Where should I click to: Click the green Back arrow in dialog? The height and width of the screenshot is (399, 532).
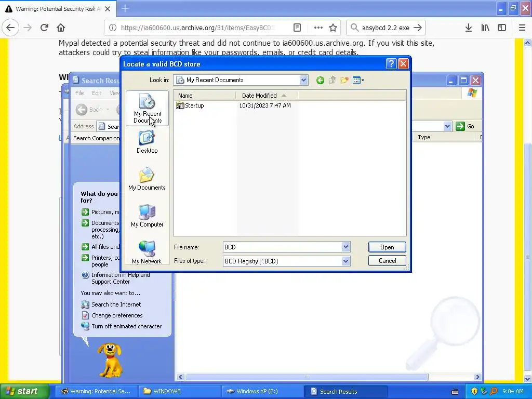click(320, 80)
